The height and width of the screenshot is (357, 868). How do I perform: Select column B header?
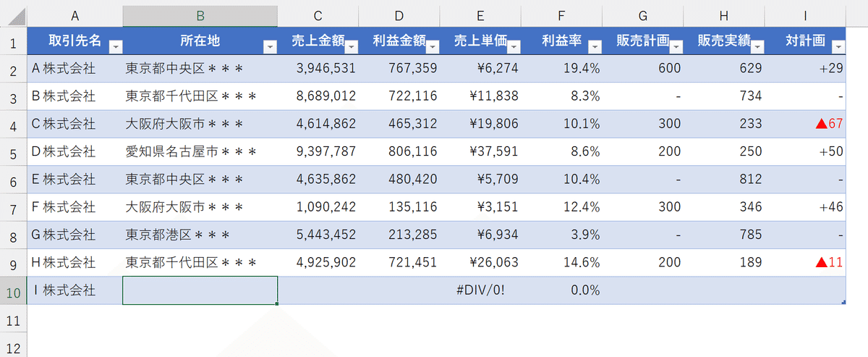point(200,16)
